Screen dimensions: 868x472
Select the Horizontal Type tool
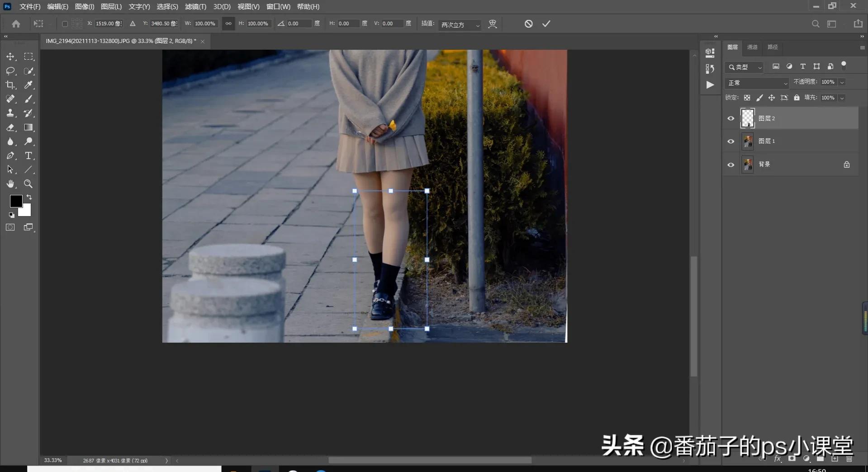click(28, 156)
